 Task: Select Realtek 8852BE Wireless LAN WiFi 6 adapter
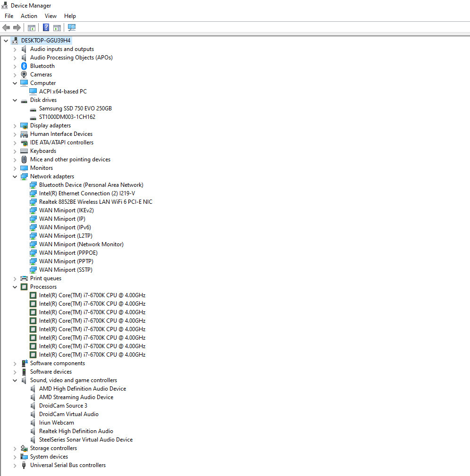[x=96, y=202]
